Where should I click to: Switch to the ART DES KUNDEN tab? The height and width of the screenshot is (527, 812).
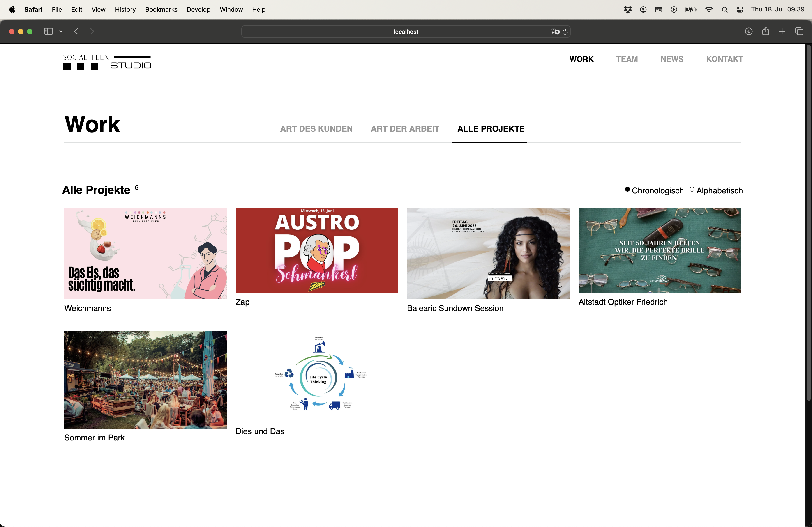(x=316, y=129)
